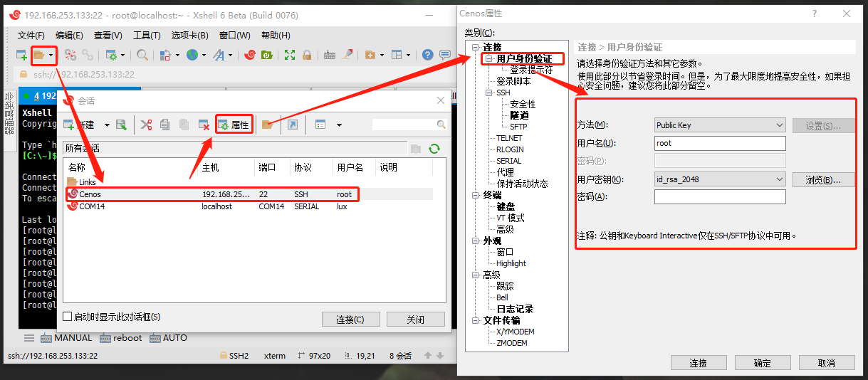The image size is (868, 380).
Task: Click 连接(C) button in Sessions dialog
Action: point(350,320)
